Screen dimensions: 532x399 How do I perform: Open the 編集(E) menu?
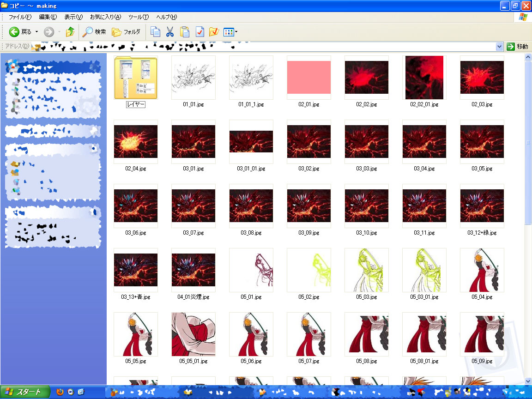[48, 17]
